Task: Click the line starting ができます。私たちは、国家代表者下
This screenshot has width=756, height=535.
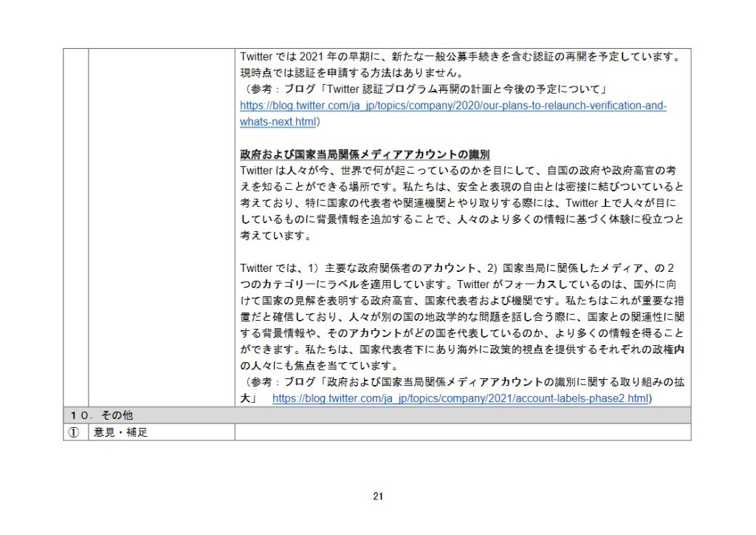Action: click(x=459, y=350)
